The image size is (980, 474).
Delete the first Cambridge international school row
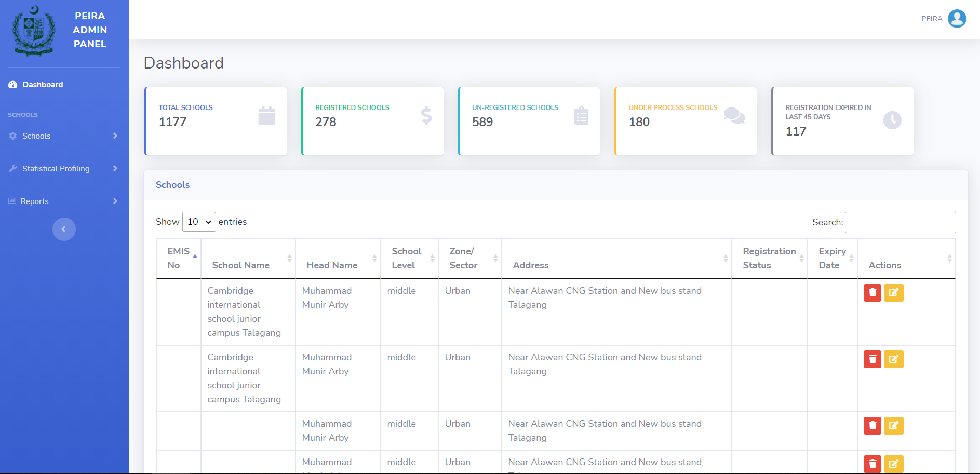[x=872, y=293]
